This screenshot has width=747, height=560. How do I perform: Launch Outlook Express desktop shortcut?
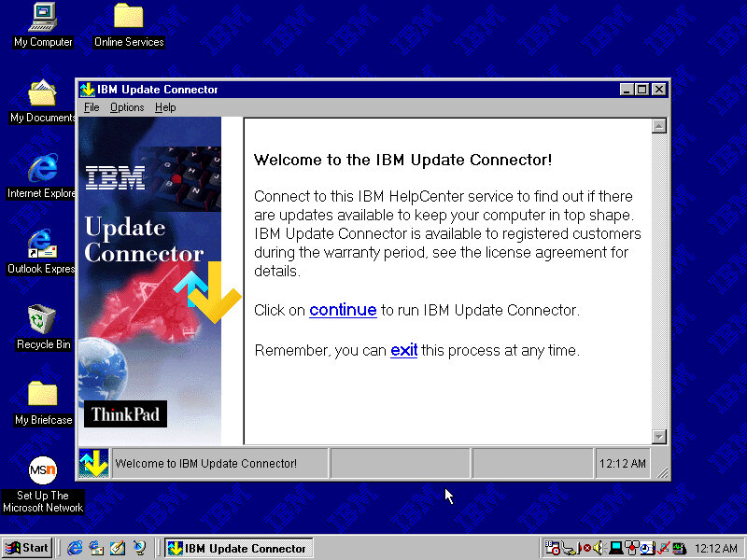tap(42, 245)
